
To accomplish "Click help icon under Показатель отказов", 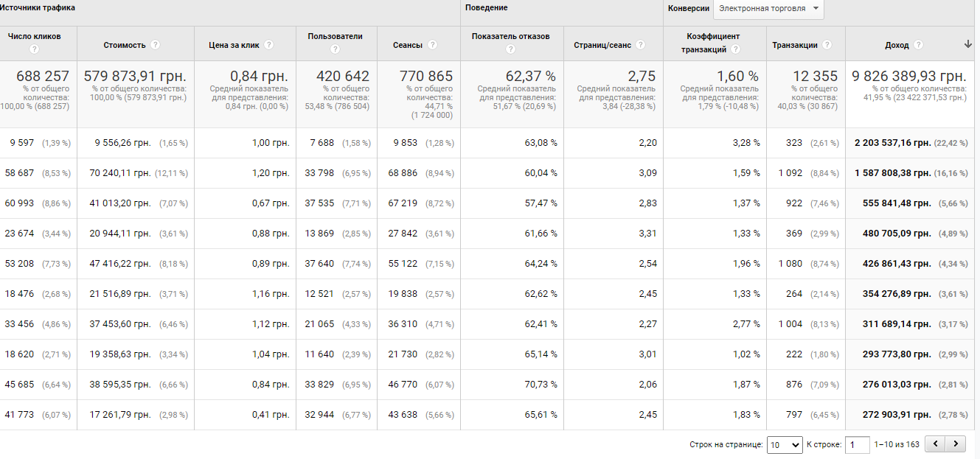I will 510,49.
